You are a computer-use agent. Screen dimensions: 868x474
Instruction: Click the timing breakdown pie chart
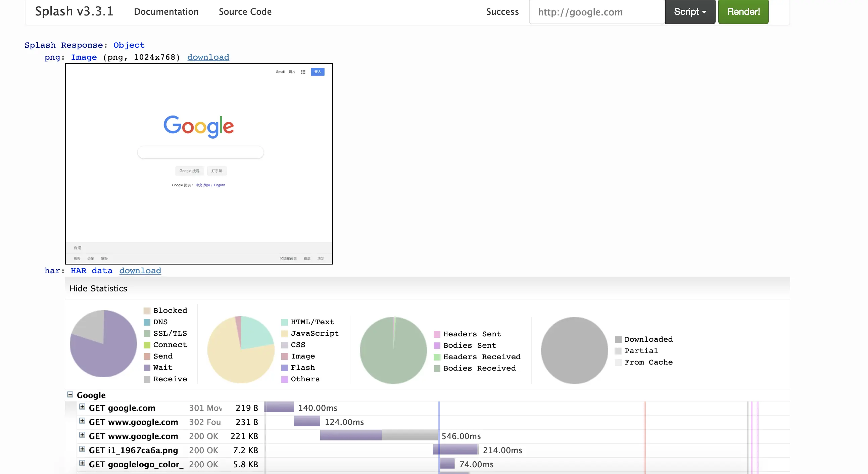click(x=103, y=344)
